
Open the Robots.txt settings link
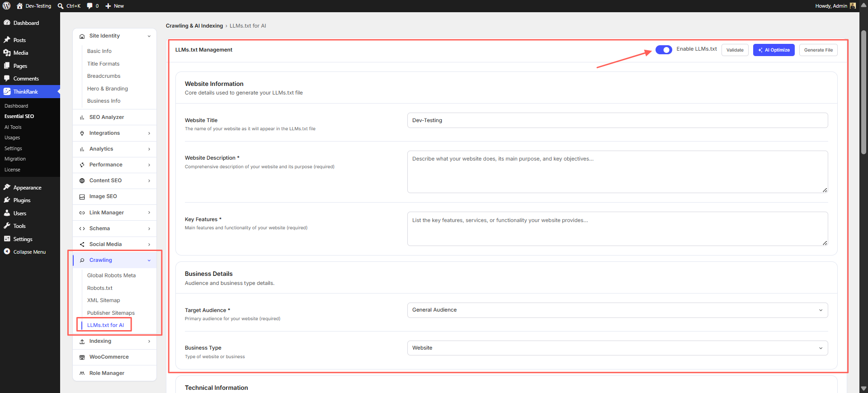(99, 288)
